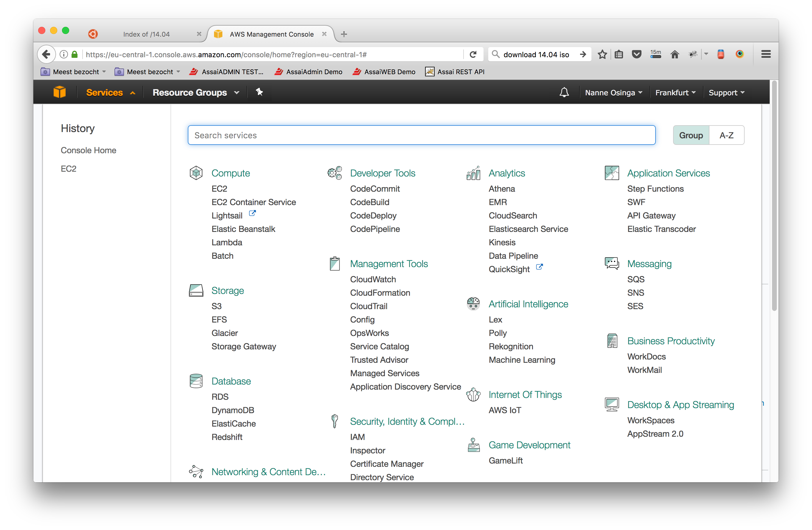Click the browser home icon
812x530 pixels.
tap(675, 54)
